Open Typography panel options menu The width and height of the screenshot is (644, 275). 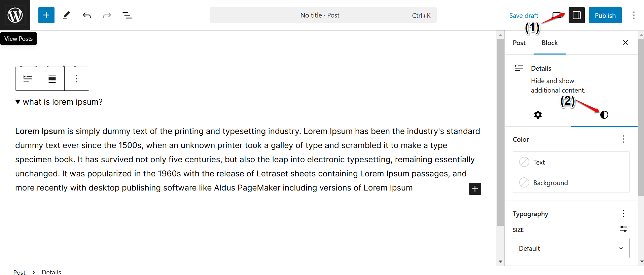(623, 214)
